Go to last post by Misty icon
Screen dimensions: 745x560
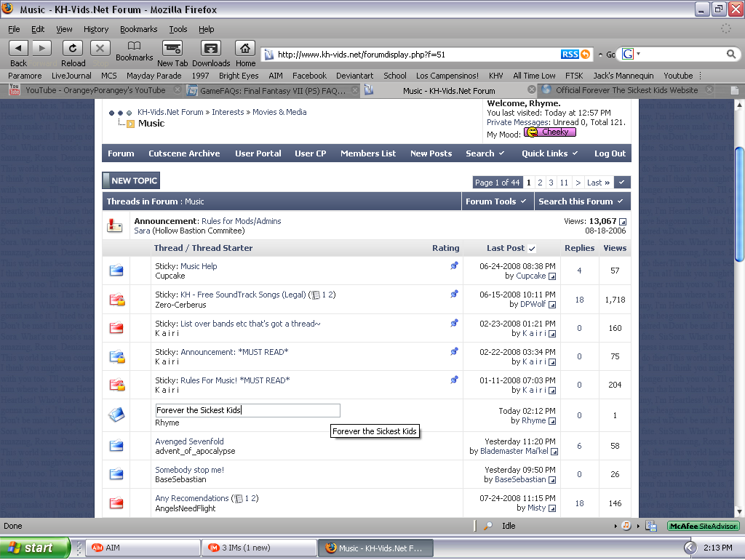(552, 508)
